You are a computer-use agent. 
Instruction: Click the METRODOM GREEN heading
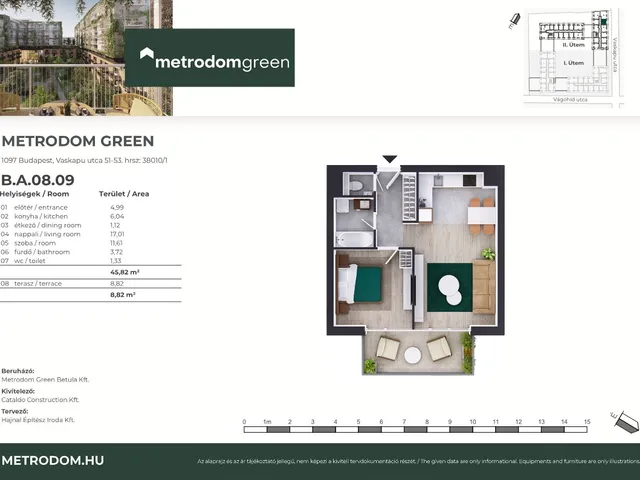(78, 141)
